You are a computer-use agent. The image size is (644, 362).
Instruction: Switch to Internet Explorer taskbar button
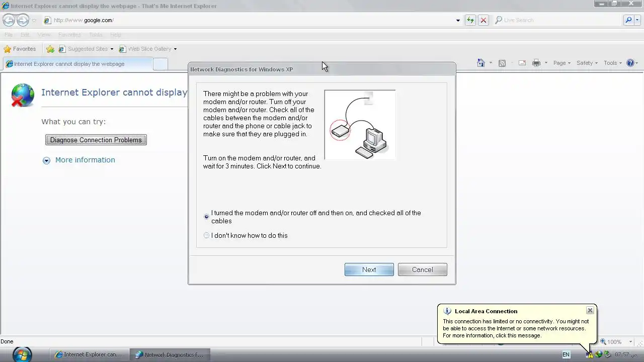click(89, 354)
